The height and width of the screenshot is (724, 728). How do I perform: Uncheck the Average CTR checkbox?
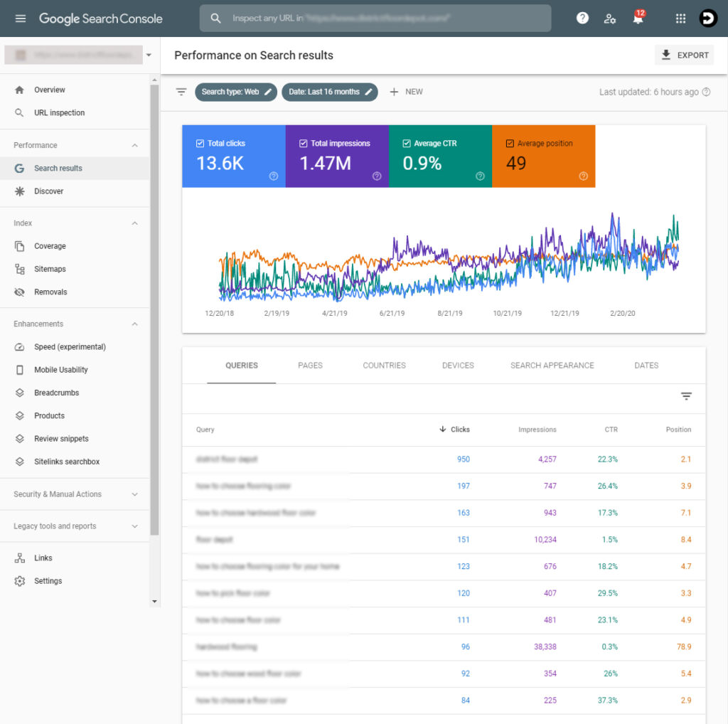(x=407, y=144)
